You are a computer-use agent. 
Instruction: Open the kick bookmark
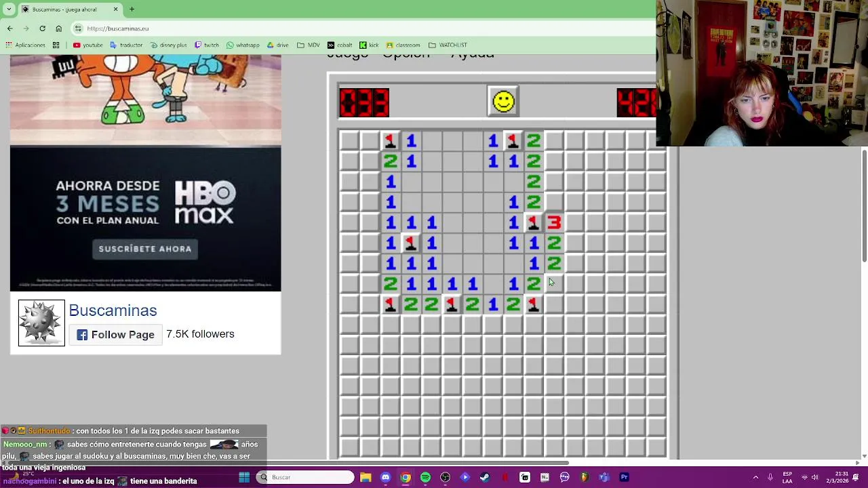coord(369,45)
